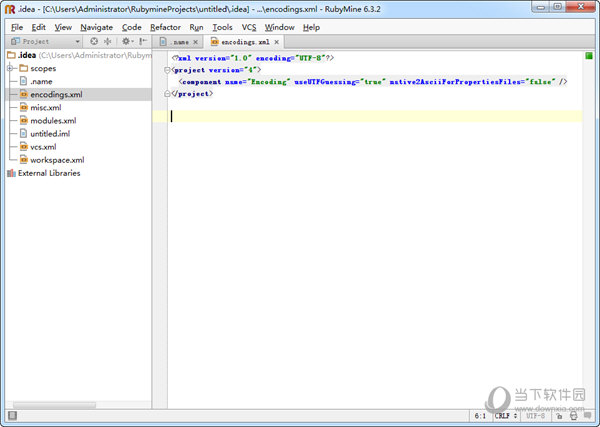
Task: Maximize the RubyMine window
Action: click(x=557, y=7)
